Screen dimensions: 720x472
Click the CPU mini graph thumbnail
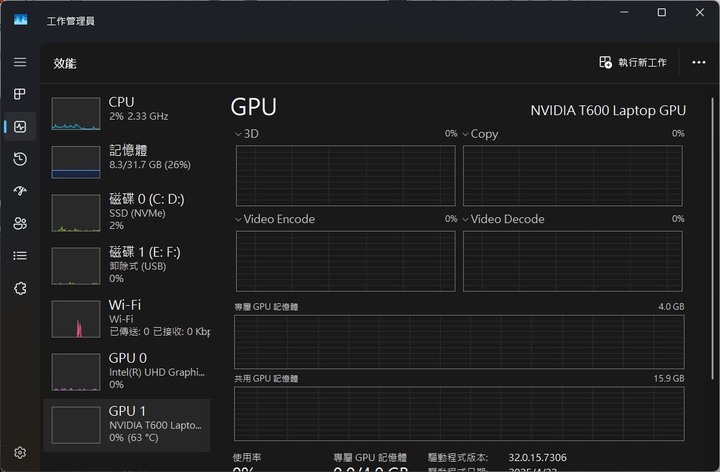(x=76, y=113)
